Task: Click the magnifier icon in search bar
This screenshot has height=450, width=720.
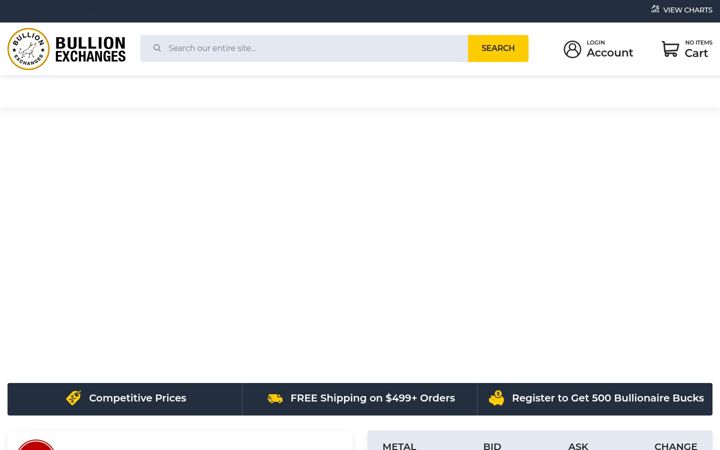Action: coord(157,48)
